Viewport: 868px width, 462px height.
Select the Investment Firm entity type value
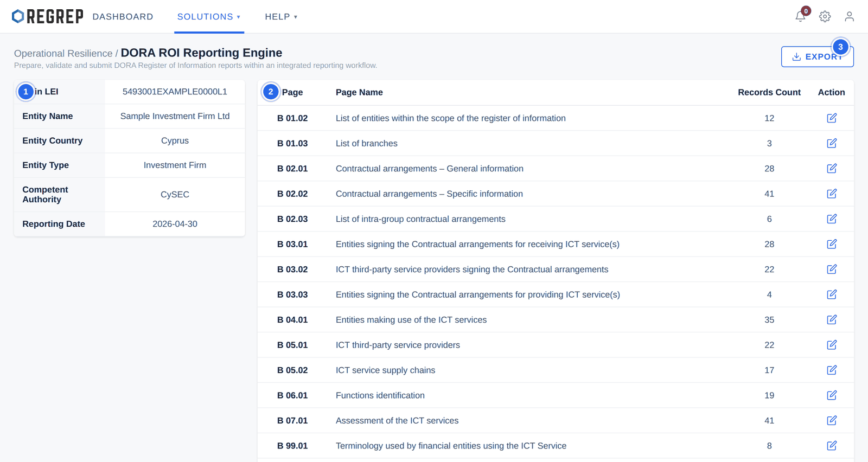[x=175, y=165]
